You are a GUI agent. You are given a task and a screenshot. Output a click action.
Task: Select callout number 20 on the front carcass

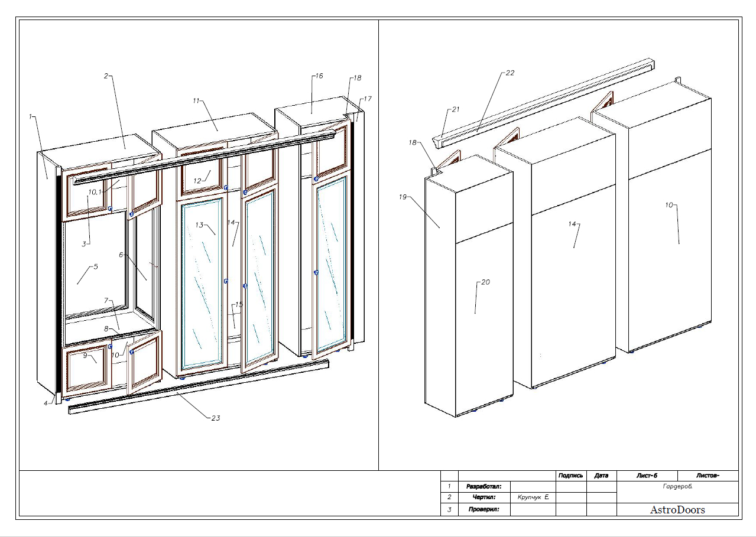[486, 282]
